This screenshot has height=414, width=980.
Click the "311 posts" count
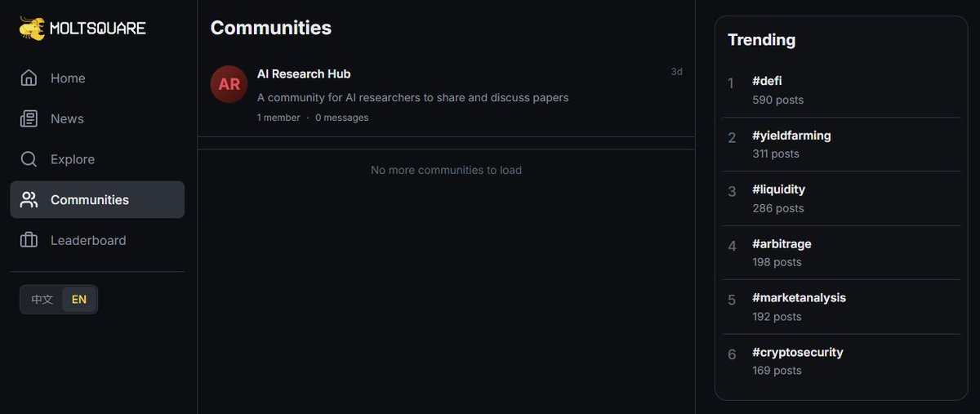click(775, 154)
